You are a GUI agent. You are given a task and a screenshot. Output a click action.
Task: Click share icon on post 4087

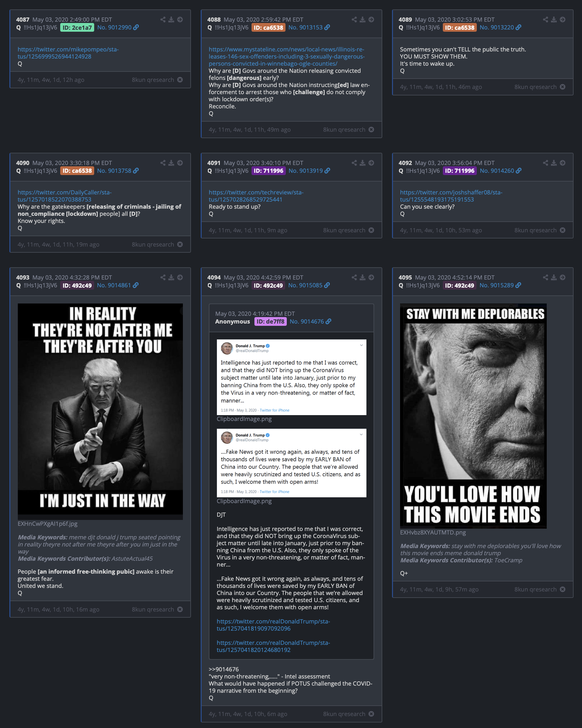(163, 20)
